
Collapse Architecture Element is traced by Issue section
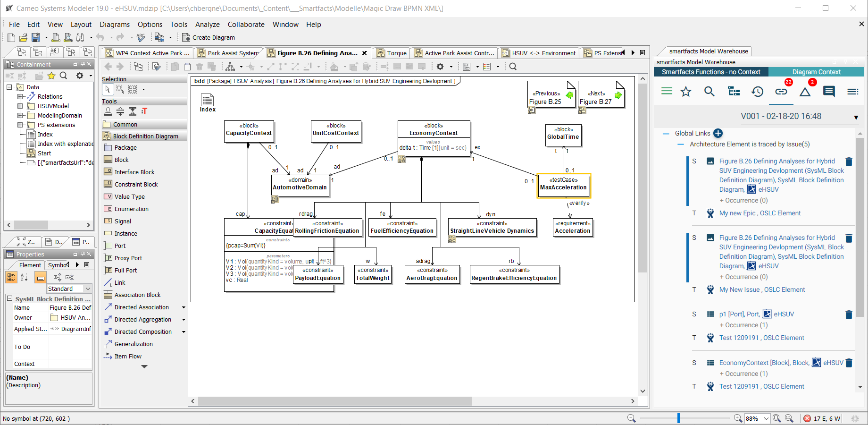coord(681,144)
